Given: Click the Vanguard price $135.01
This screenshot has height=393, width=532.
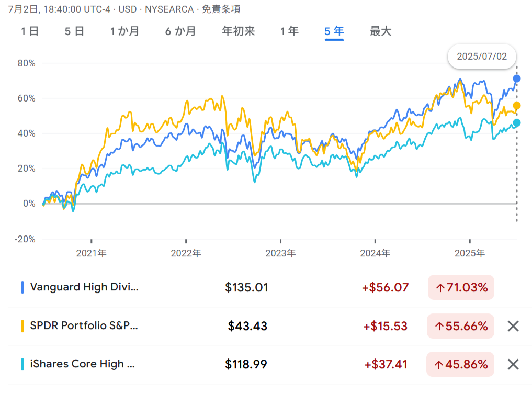Looking at the screenshot, I should [247, 287].
